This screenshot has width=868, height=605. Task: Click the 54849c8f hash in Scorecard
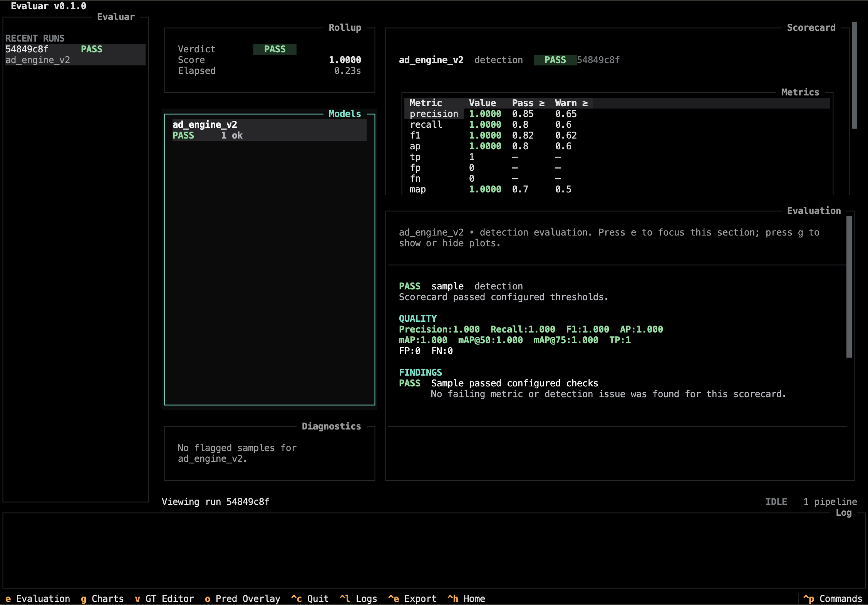pos(598,60)
